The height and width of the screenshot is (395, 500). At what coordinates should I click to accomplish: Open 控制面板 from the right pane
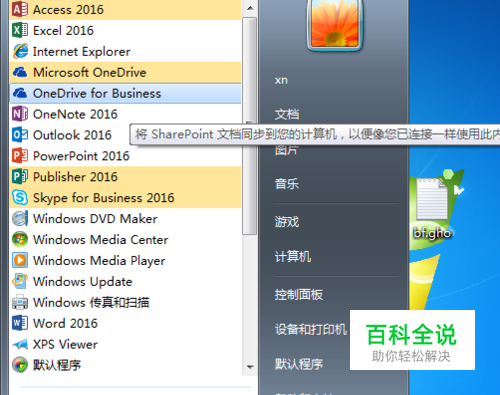(299, 295)
